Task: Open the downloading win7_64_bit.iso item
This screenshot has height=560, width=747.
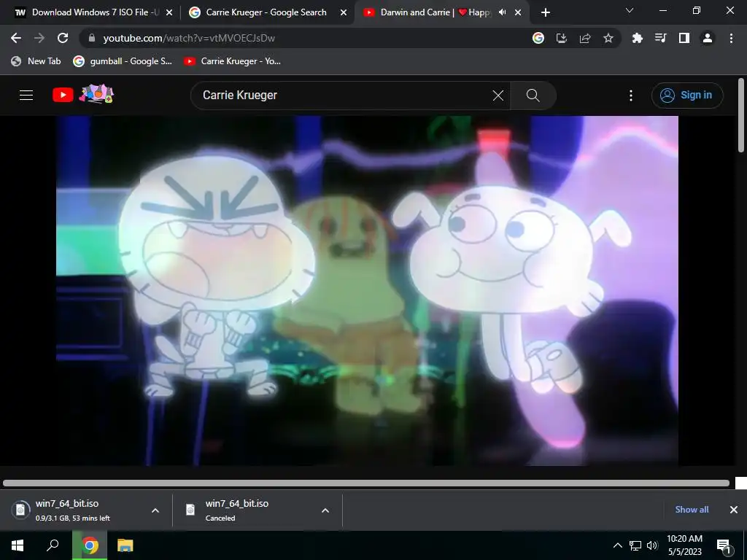Action: [75, 510]
